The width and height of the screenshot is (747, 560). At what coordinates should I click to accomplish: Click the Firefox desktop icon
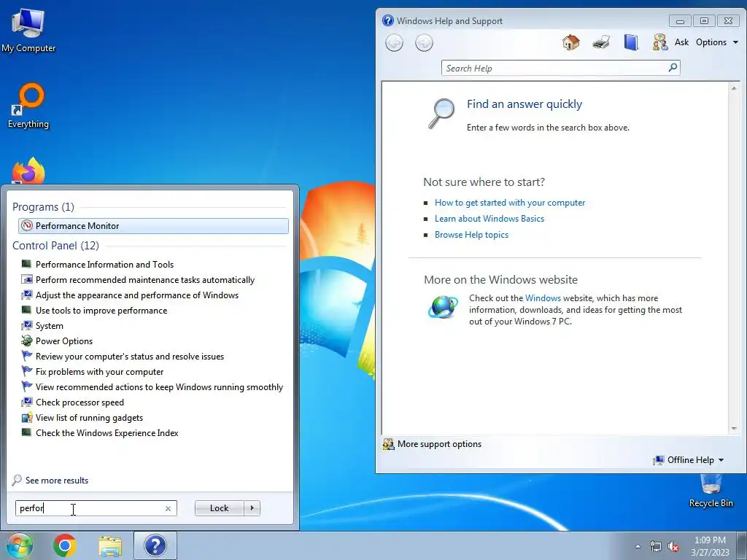28,171
